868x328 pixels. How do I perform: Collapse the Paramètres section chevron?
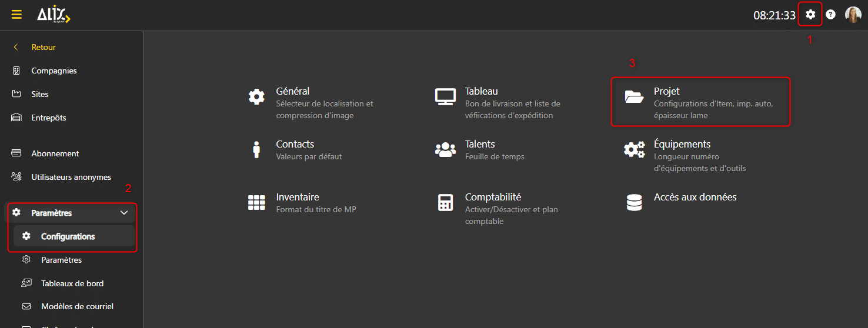[124, 213]
